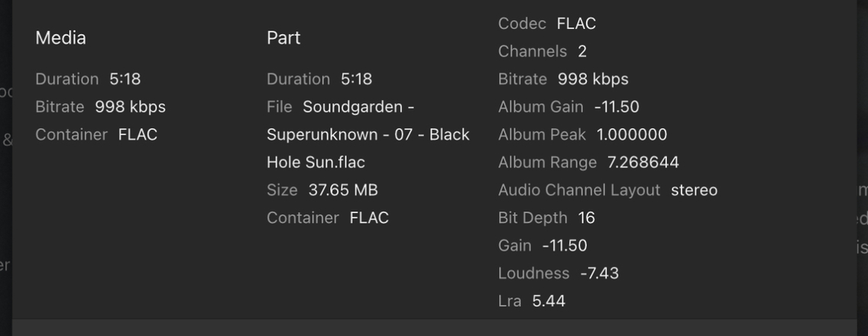Select the Loudness value -7.43
The image size is (868, 336).
pos(599,273)
